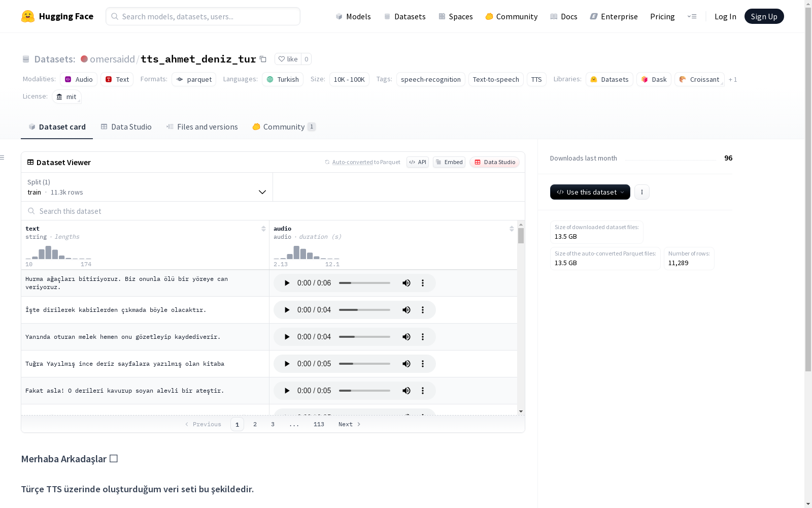Seek the 'İşte dirilerek' audio progress slider
812x508 pixels.
pyautogui.click(x=364, y=310)
